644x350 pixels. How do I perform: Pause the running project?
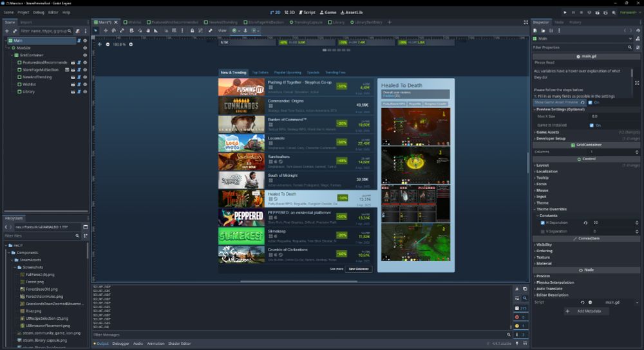coord(573,13)
